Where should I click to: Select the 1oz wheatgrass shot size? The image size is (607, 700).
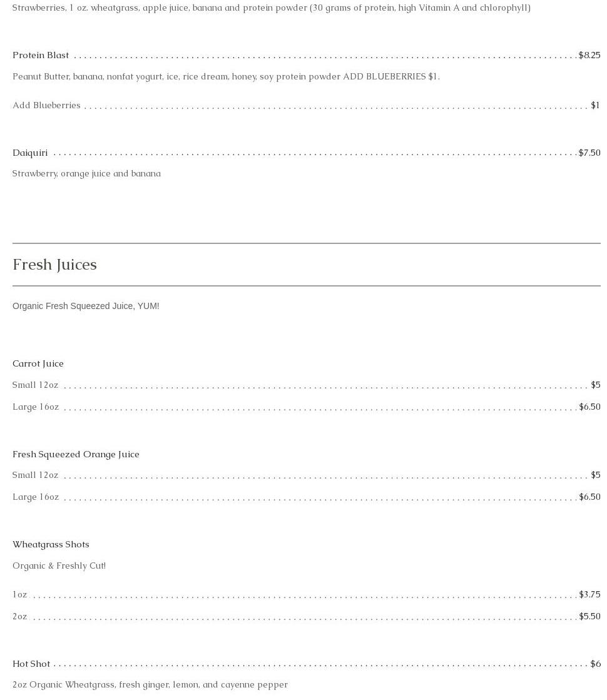(x=19, y=594)
